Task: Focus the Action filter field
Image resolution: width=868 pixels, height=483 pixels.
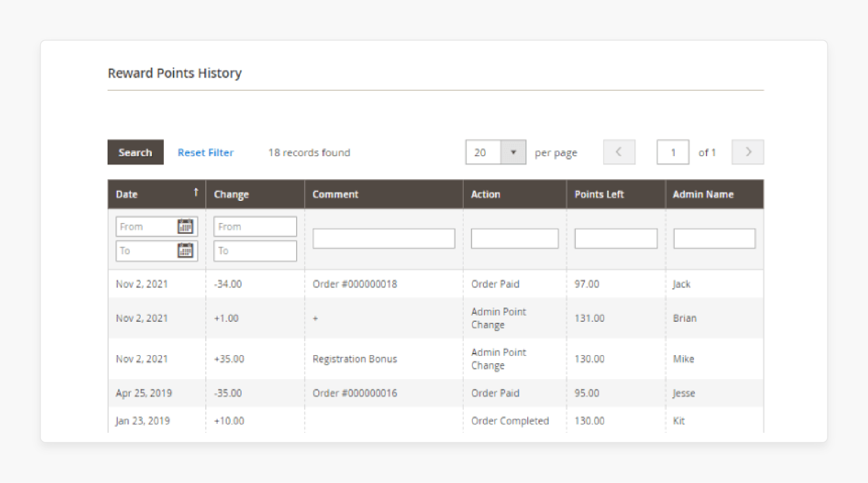Action: [514, 238]
